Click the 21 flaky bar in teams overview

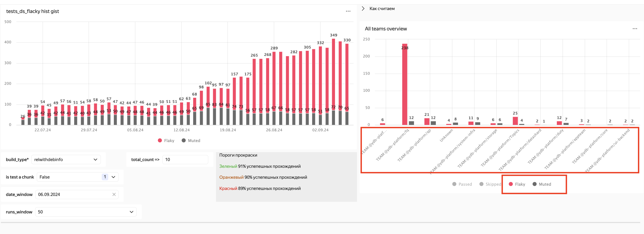point(427,121)
